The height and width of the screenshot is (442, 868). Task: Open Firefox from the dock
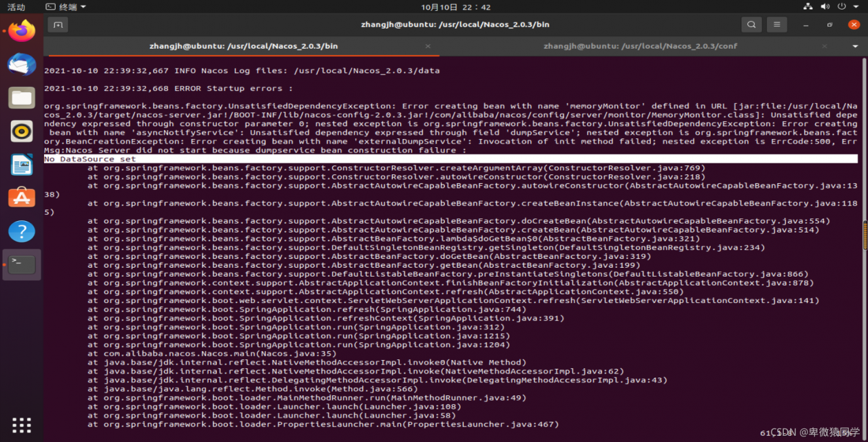point(22,31)
